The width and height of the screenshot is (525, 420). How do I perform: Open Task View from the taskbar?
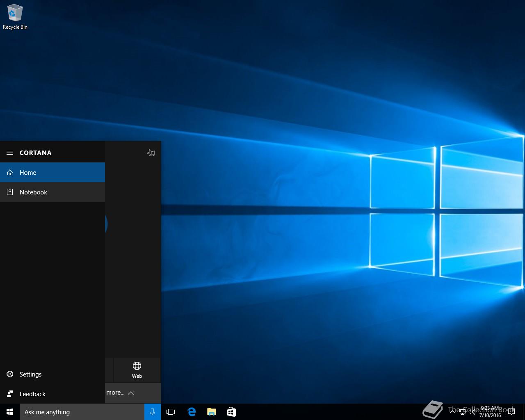tap(171, 412)
